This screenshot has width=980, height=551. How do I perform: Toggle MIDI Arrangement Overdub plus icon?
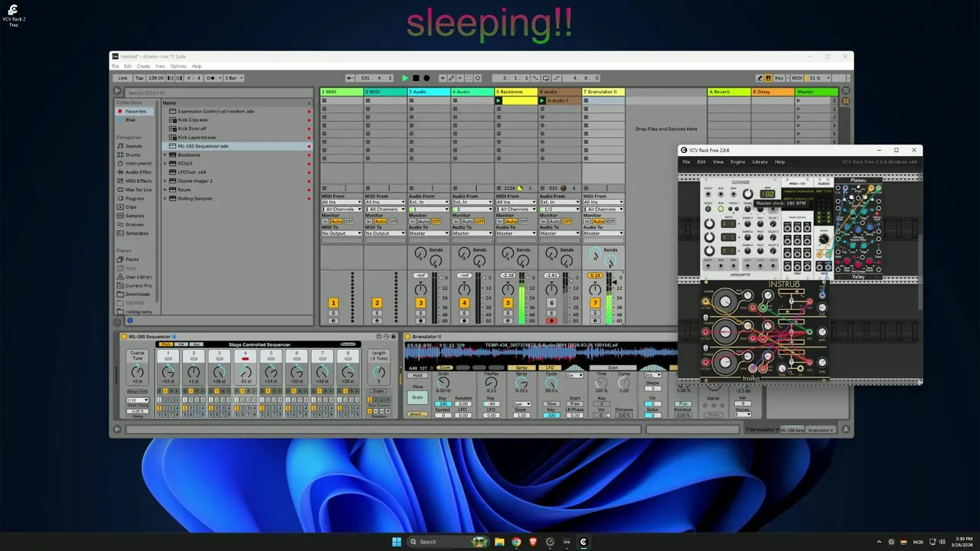pos(443,78)
